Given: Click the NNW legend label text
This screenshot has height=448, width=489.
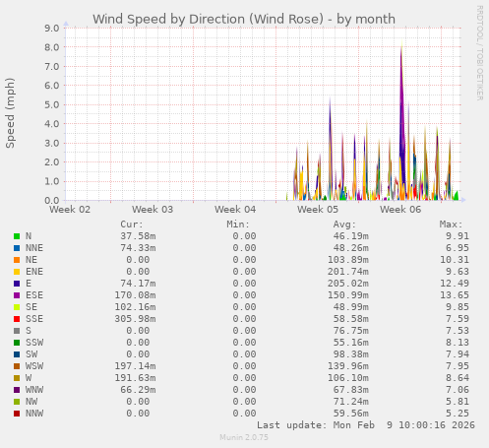Looking at the screenshot, I should pos(34,414).
